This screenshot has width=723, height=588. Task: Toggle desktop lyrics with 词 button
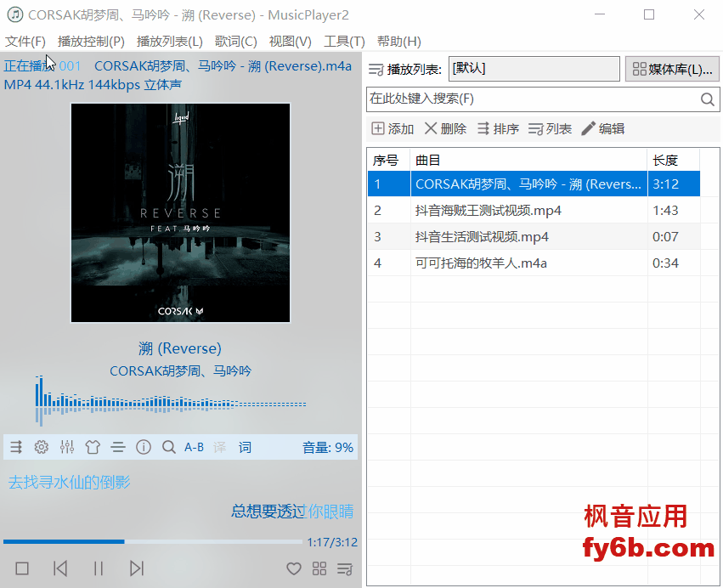(x=245, y=447)
